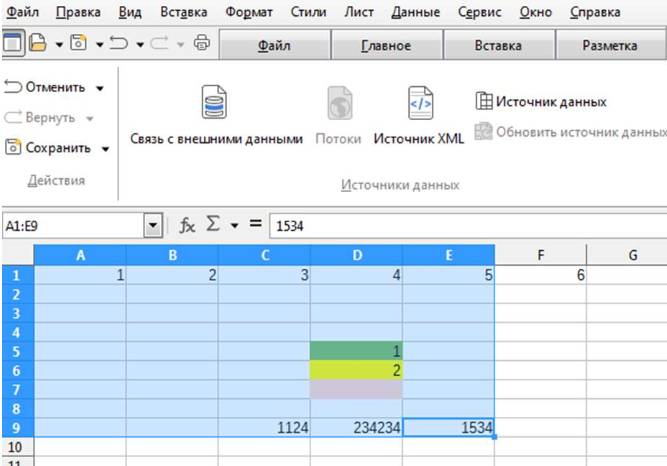Screen dimensions: 667x466
Task: Open the Сервис menu
Action: click(480, 12)
